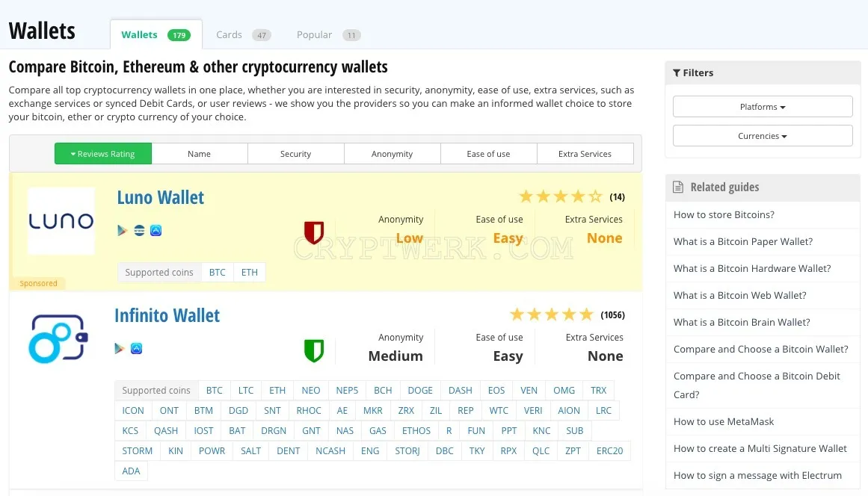Sort wallets by Ease of use
This screenshot has width=868, height=496.
tap(488, 154)
